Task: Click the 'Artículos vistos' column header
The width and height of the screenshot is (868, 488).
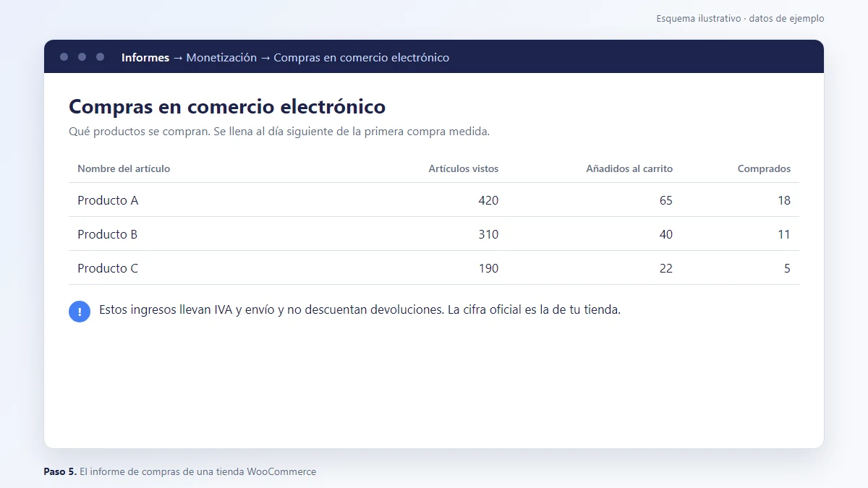Action: click(464, 168)
